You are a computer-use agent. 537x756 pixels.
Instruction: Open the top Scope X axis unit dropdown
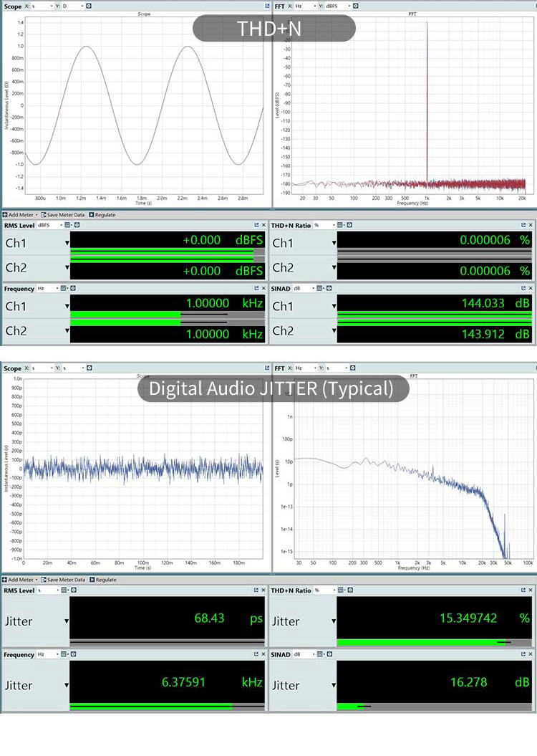click(52, 6)
